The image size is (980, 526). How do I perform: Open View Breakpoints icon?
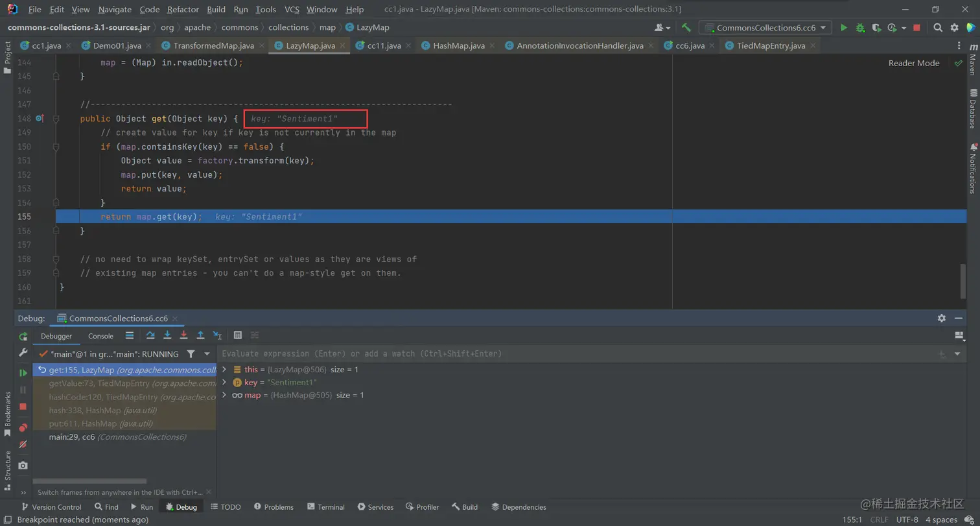tap(23, 427)
